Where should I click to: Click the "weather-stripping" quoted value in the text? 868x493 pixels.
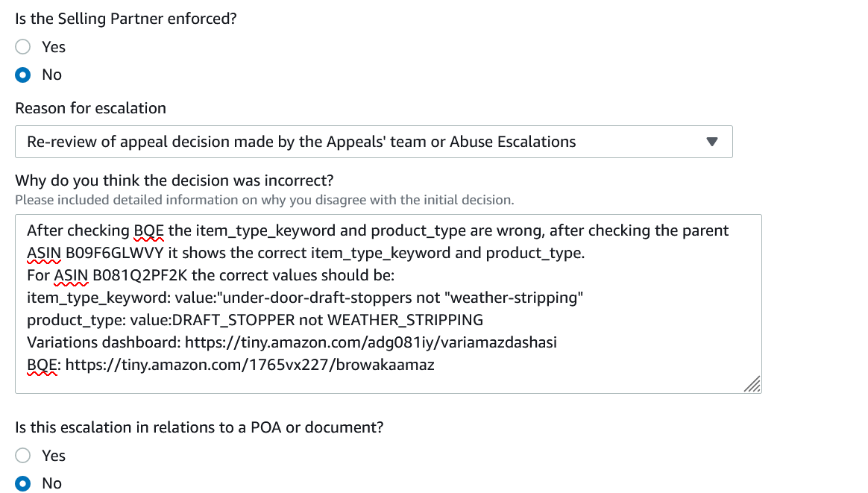pos(514,298)
